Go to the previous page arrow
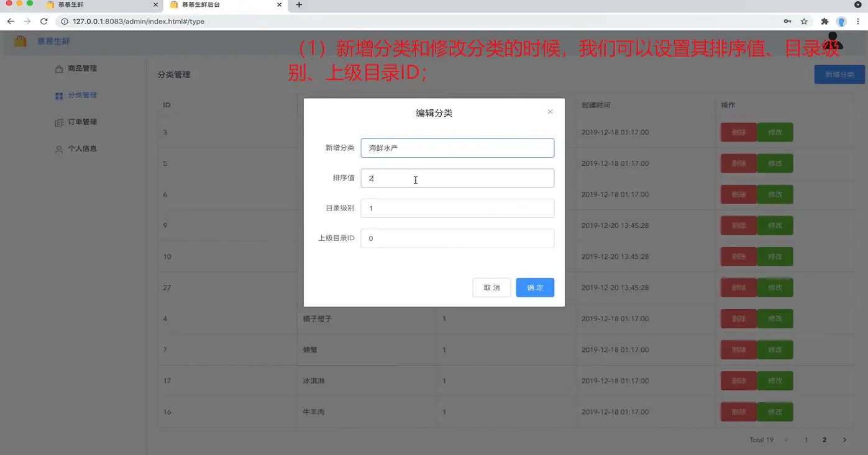This screenshot has width=868, height=455. coord(786,440)
